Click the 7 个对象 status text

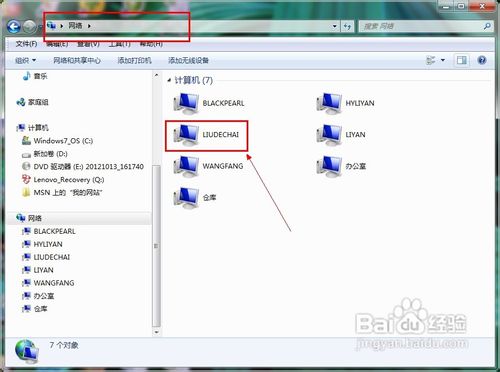pyautogui.click(x=64, y=345)
